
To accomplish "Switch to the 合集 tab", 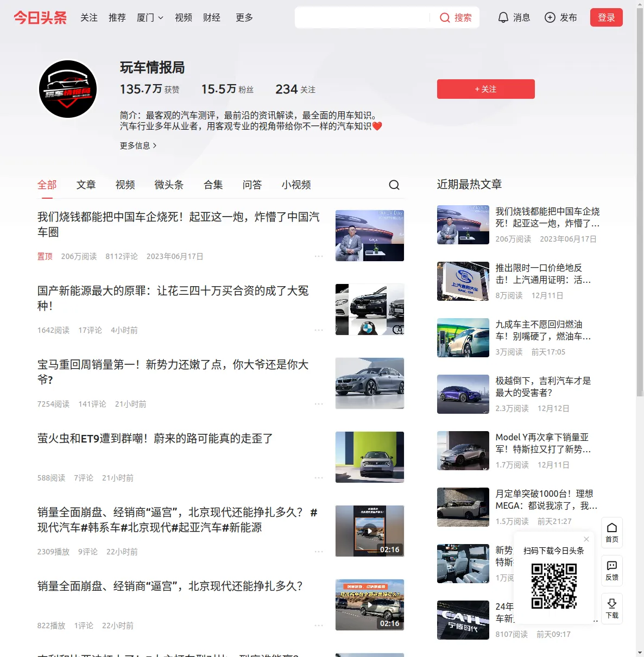I will coord(213,185).
